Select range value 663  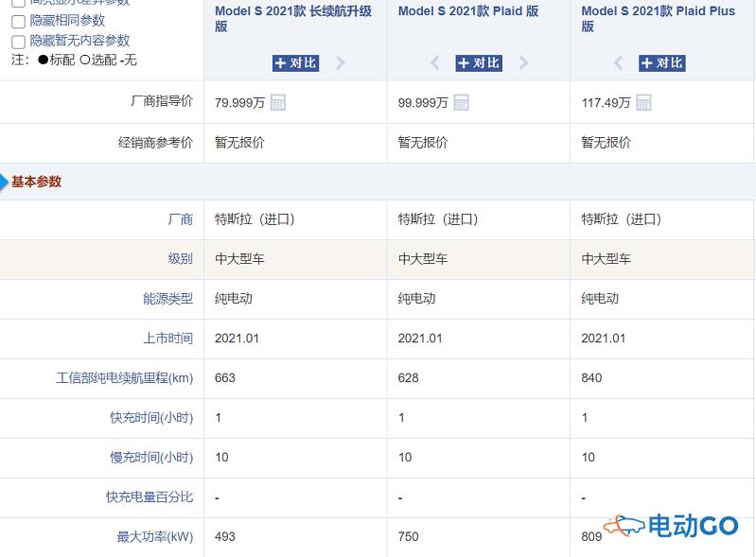point(224,377)
